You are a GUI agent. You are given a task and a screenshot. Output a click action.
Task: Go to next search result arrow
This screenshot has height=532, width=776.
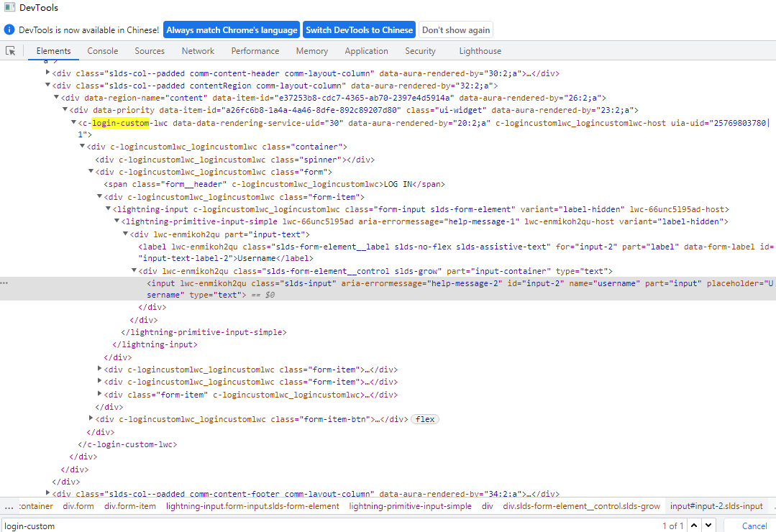point(708,526)
